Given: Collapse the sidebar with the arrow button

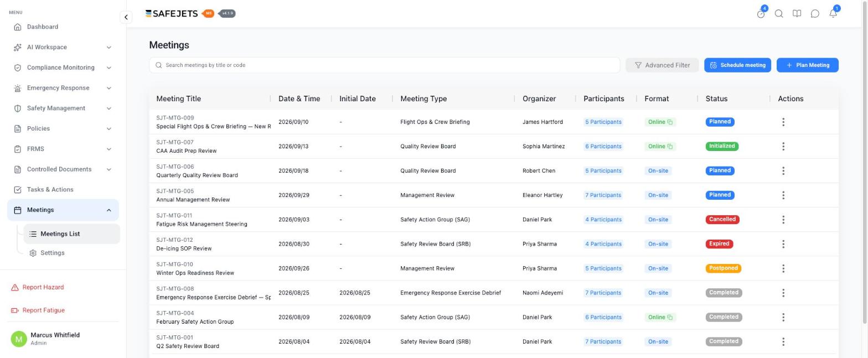Looking at the screenshot, I should [126, 17].
